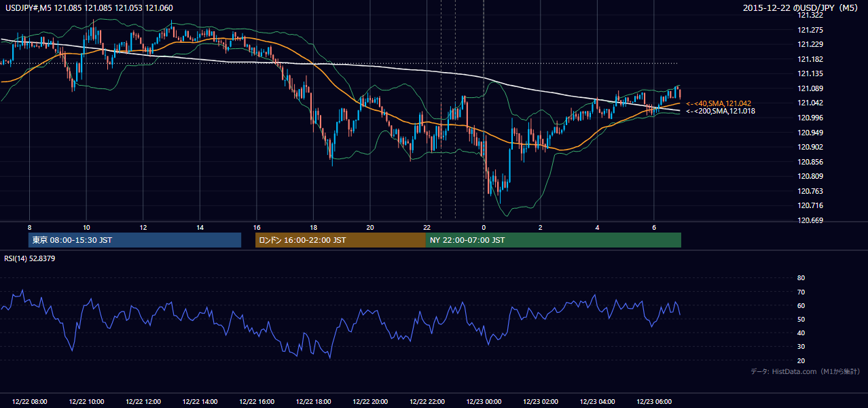Click the 12/22 10:00 date label
Screen dimensions: 868x408
86,402
